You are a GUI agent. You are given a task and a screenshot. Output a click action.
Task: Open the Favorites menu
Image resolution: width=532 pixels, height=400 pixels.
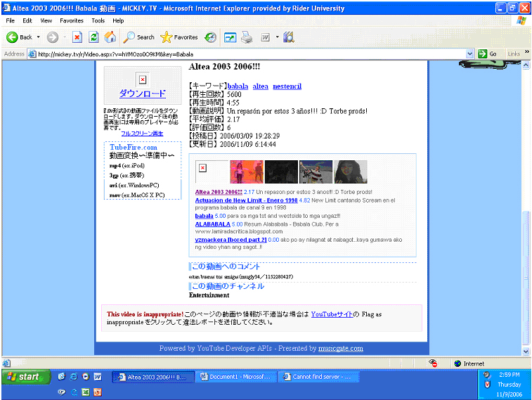tap(72, 20)
